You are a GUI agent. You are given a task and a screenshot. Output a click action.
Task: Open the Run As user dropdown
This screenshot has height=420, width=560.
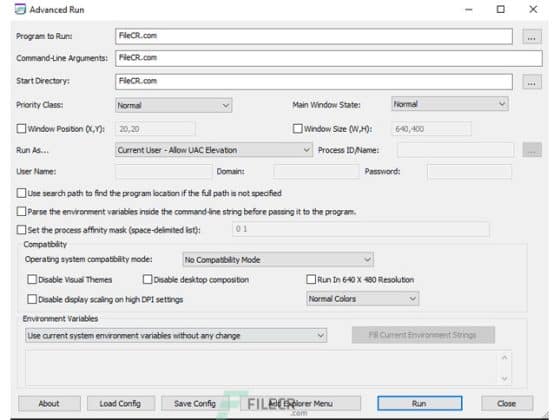214,150
